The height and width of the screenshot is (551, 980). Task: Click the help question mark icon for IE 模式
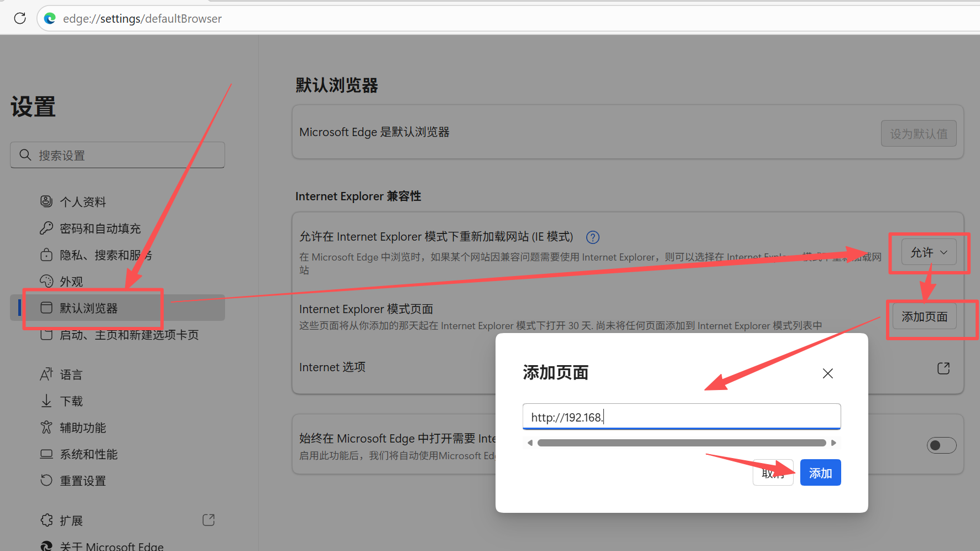(593, 237)
